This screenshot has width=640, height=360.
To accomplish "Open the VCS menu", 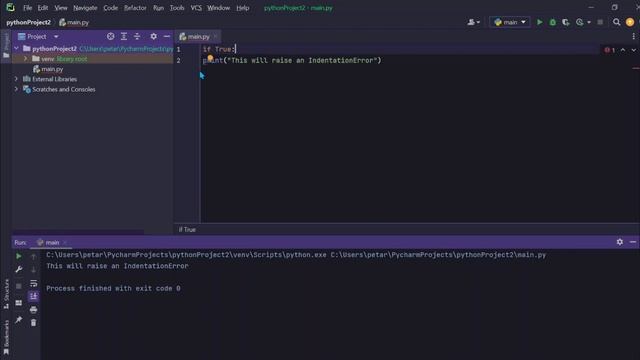I will pyautogui.click(x=196, y=8).
